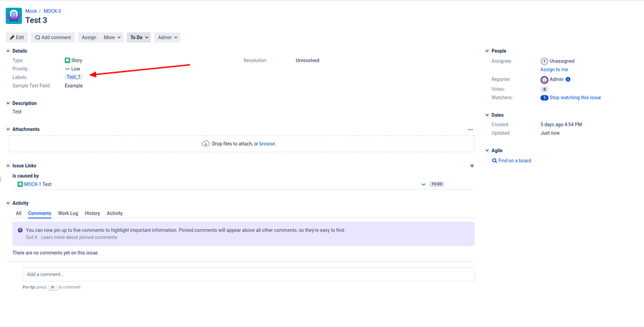The width and height of the screenshot is (644, 327).
Task: Collapse the Description section
Action: point(8,103)
